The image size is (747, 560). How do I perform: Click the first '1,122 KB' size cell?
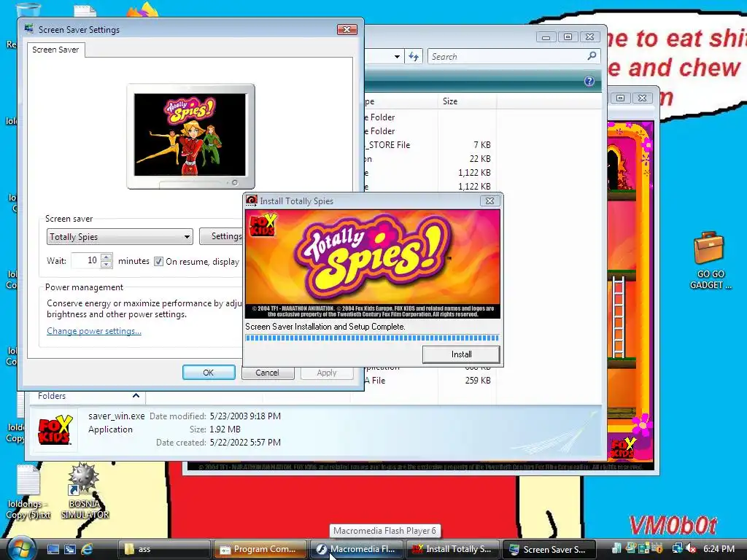tap(474, 172)
